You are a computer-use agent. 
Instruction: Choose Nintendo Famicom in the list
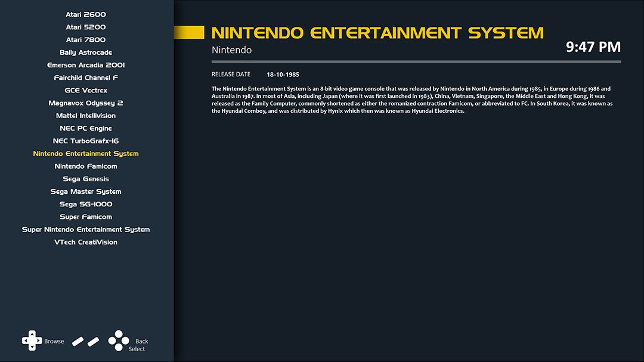[x=86, y=166]
